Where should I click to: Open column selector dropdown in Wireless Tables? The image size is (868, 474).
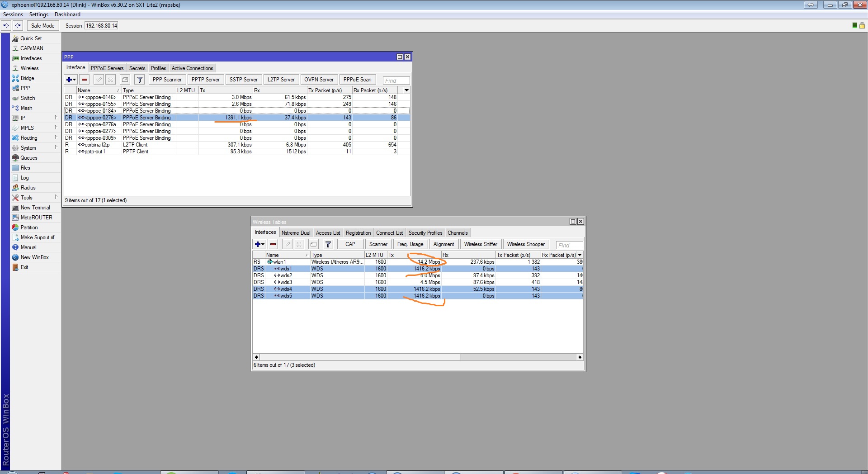(x=580, y=255)
